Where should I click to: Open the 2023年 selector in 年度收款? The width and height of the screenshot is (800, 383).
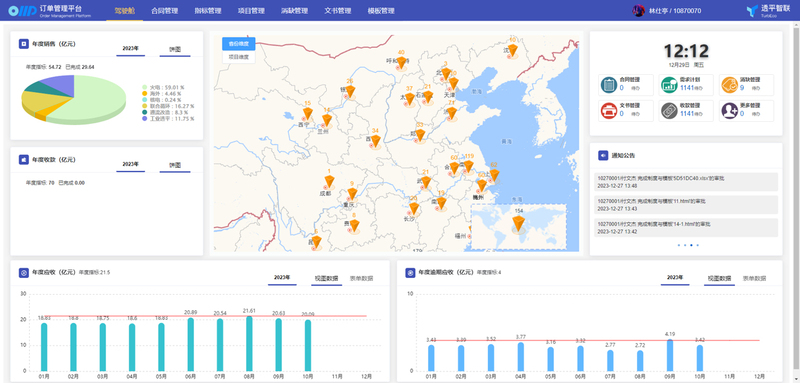131,164
